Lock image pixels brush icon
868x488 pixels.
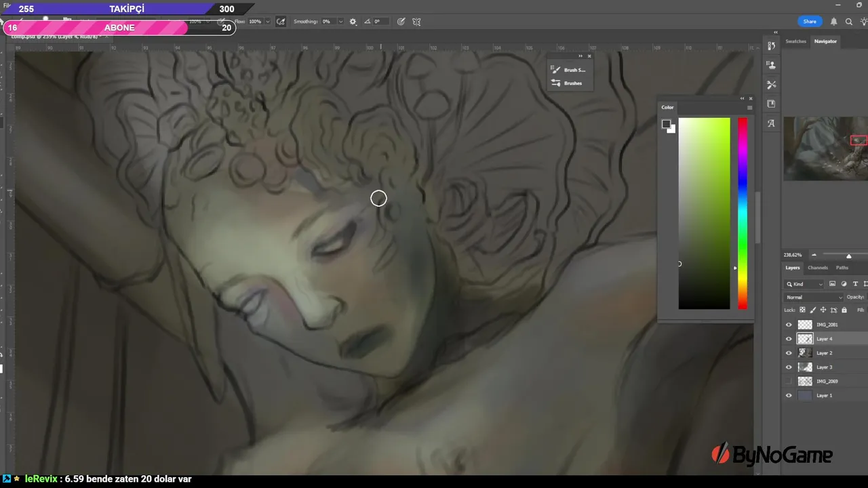(x=812, y=310)
